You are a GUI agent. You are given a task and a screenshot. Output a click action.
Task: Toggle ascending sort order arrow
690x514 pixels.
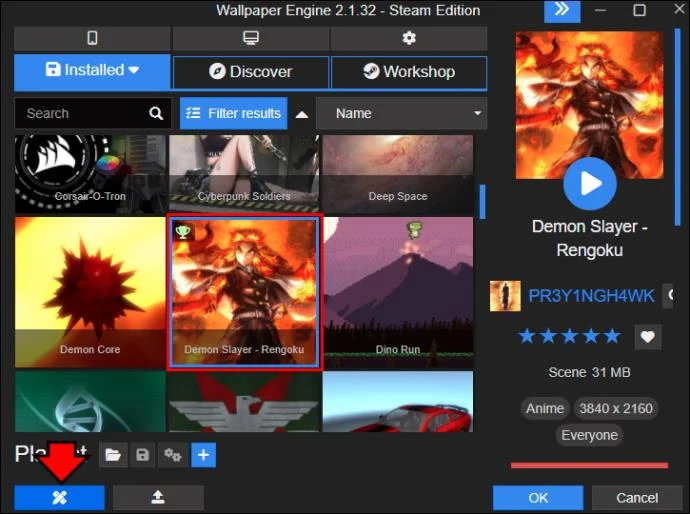tap(302, 114)
